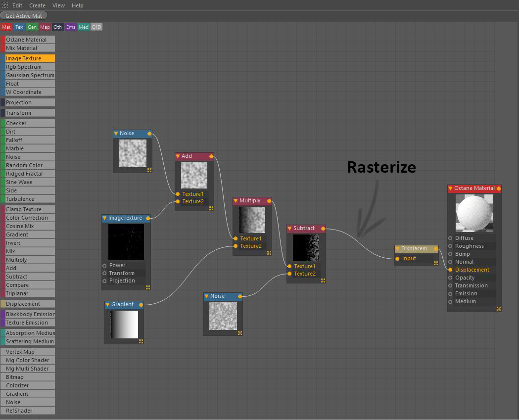Click resize icon on upper Noise node

pyautogui.click(x=149, y=170)
